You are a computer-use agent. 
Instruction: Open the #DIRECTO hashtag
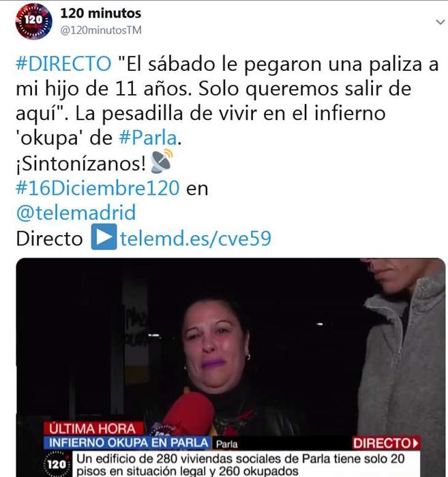coord(63,63)
